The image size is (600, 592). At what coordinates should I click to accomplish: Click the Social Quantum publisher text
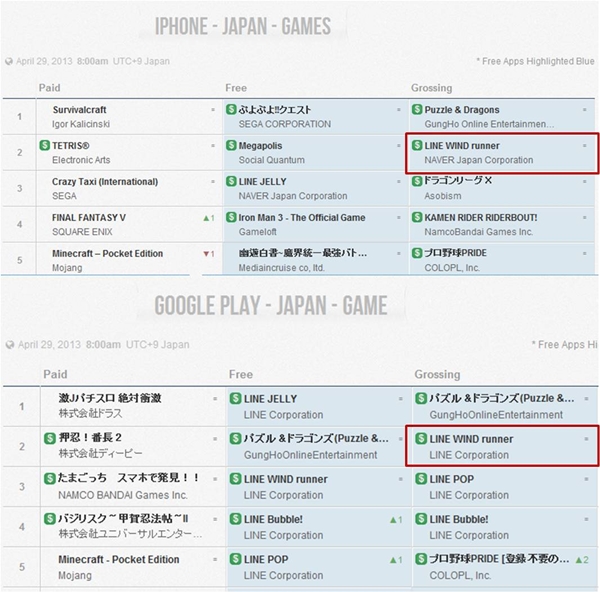[272, 160]
